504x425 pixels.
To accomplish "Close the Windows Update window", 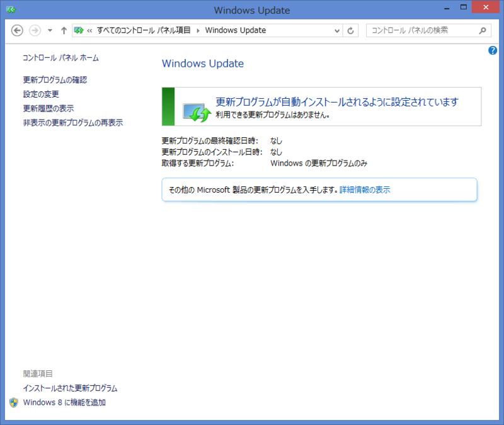I will pyautogui.click(x=485, y=7).
